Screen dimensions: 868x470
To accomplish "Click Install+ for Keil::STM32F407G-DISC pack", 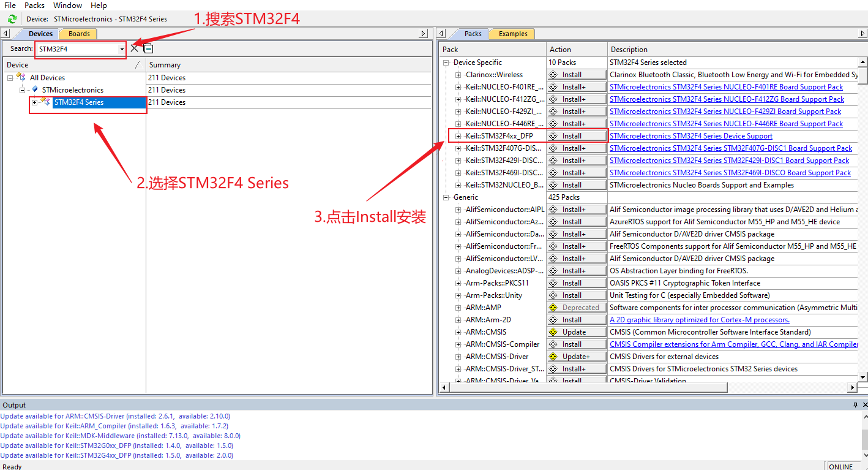I will tap(576, 148).
